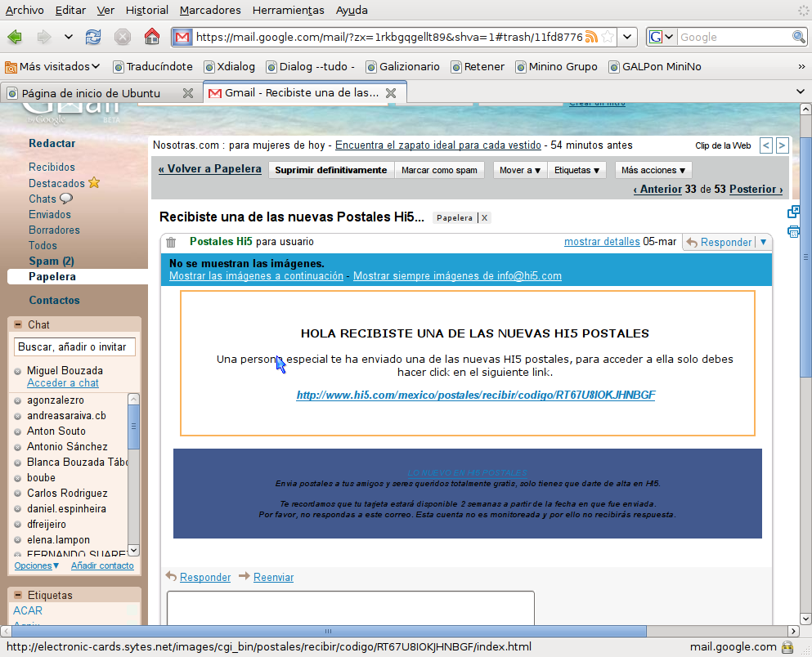Open the Archivo menu
Image resolution: width=812 pixels, height=657 pixels.
pyautogui.click(x=25, y=10)
